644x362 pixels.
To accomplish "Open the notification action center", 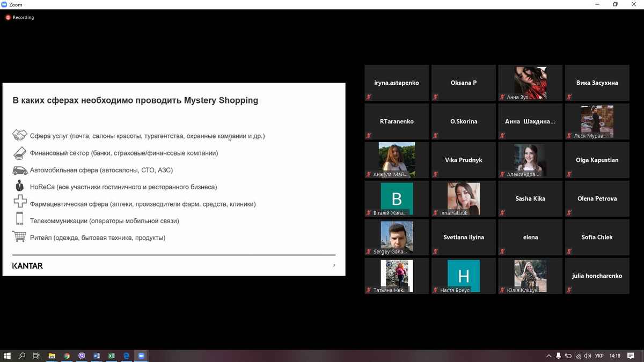I will pyautogui.click(x=632, y=356).
